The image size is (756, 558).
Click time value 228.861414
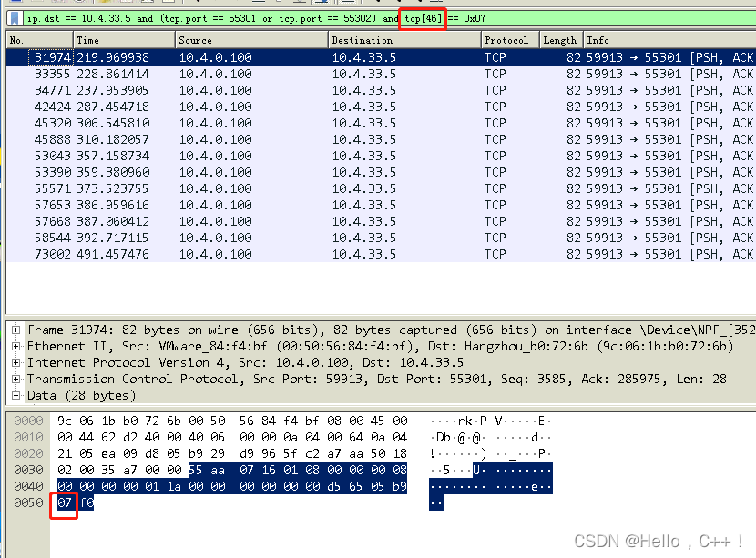coord(113,74)
